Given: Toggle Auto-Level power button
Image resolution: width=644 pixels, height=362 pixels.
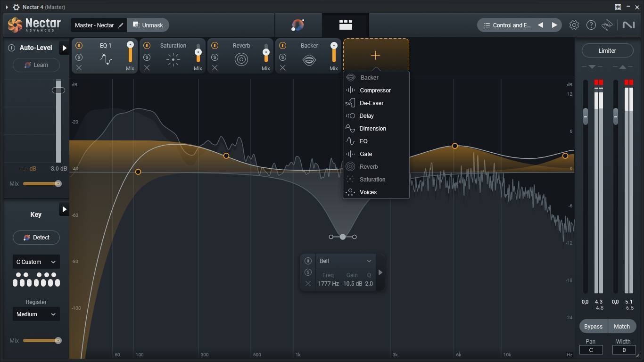Looking at the screenshot, I should pos(11,48).
